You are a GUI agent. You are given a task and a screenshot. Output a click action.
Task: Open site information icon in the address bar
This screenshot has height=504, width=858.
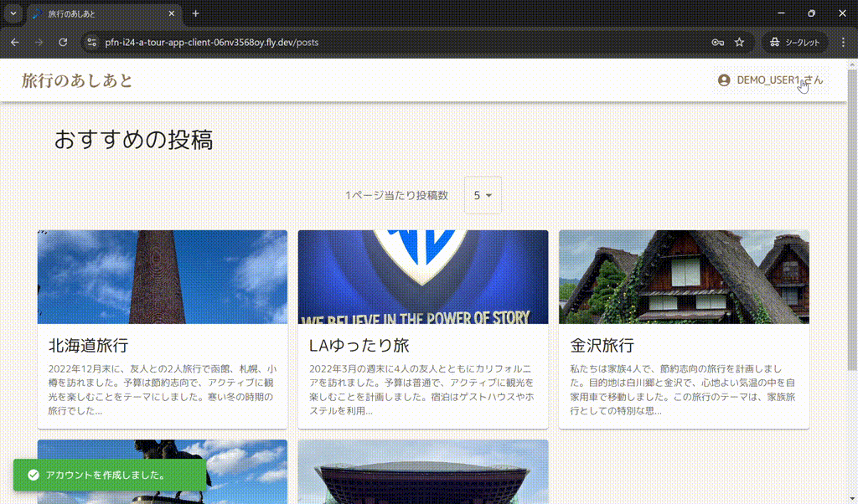(92, 42)
